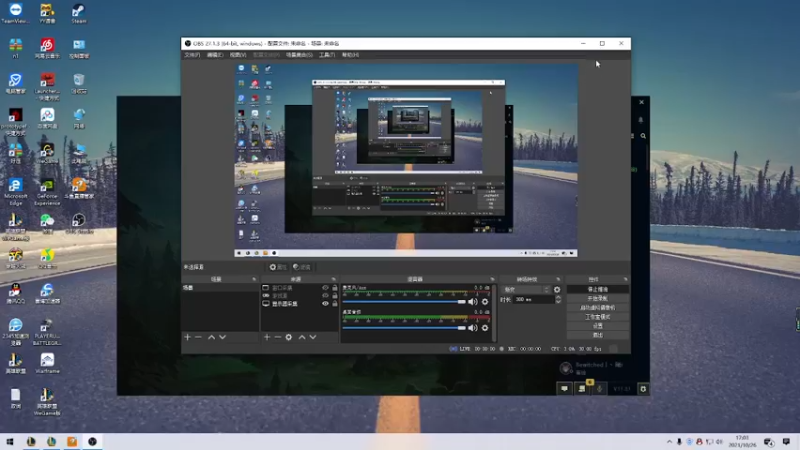Image resolution: width=800 pixels, height=450 pixels.
Task: Open OBS Studio desktop shortcut
Action: pos(79,224)
